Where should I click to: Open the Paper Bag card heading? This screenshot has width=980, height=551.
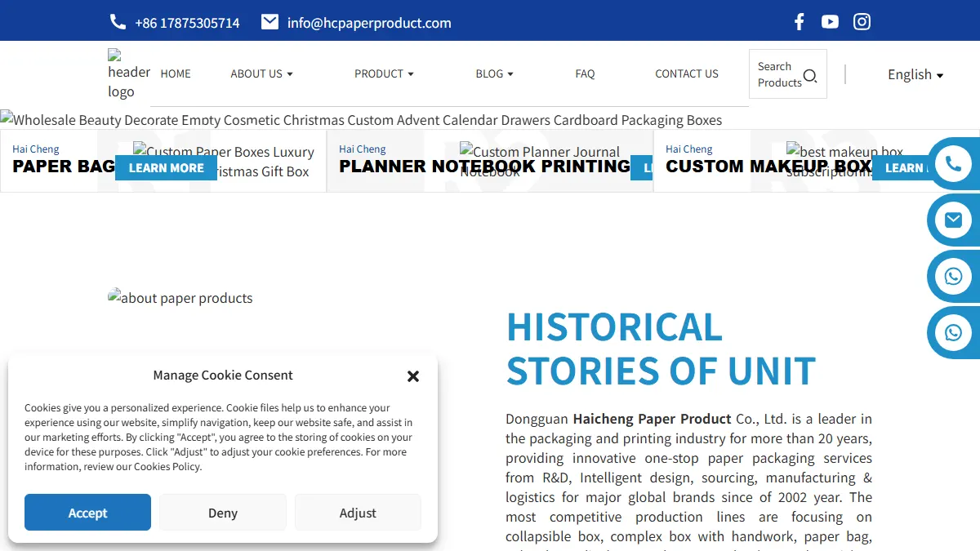tap(64, 167)
